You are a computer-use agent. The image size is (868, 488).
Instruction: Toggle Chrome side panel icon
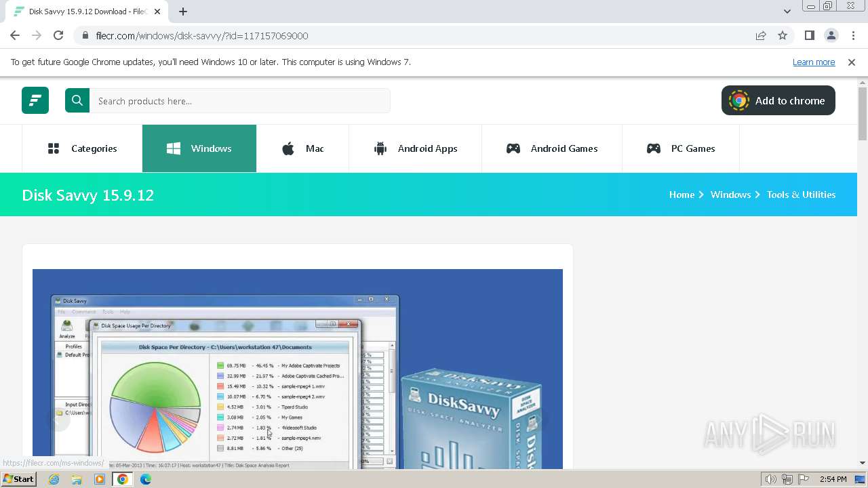810,35
